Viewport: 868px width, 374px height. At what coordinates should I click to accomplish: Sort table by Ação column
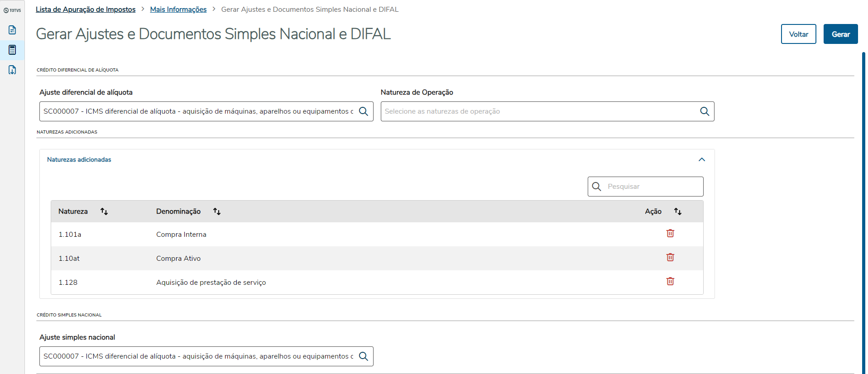coord(678,211)
